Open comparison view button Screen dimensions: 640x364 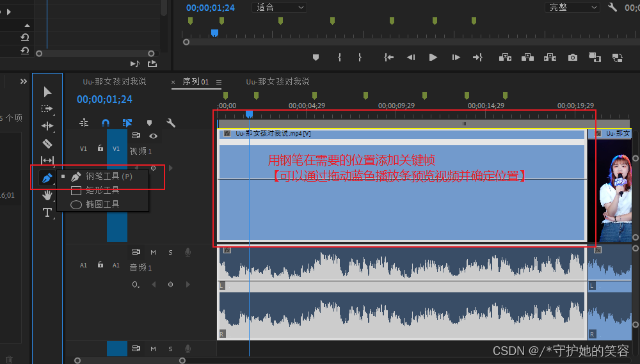pyautogui.click(x=595, y=57)
